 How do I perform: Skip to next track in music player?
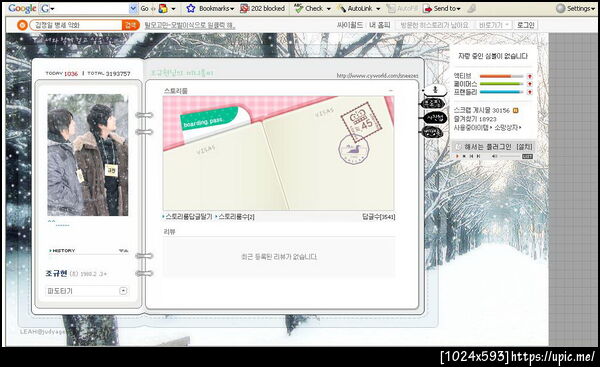click(478, 156)
